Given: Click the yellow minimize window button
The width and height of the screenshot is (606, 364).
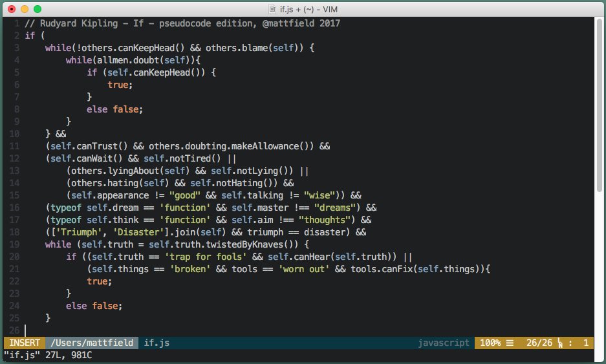Looking at the screenshot, I should (x=25, y=9).
